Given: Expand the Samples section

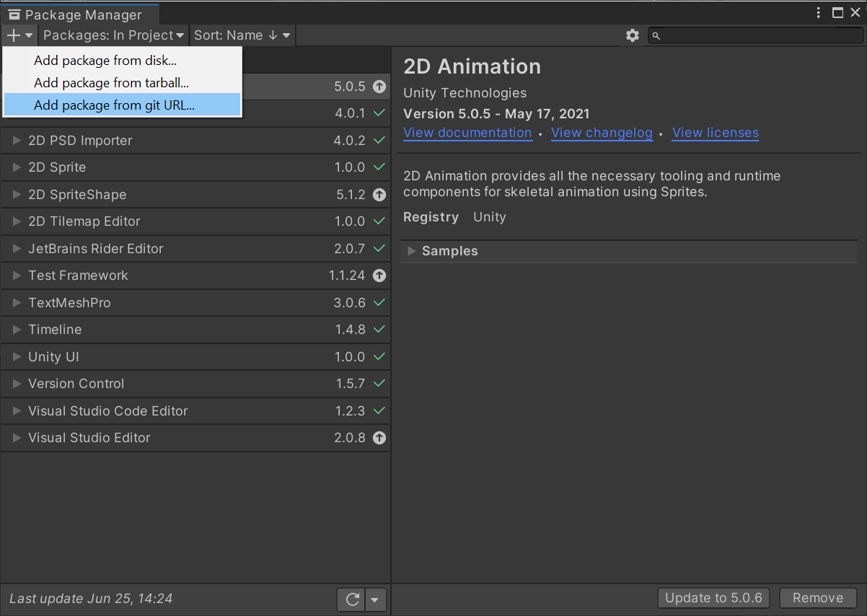Looking at the screenshot, I should pos(412,251).
